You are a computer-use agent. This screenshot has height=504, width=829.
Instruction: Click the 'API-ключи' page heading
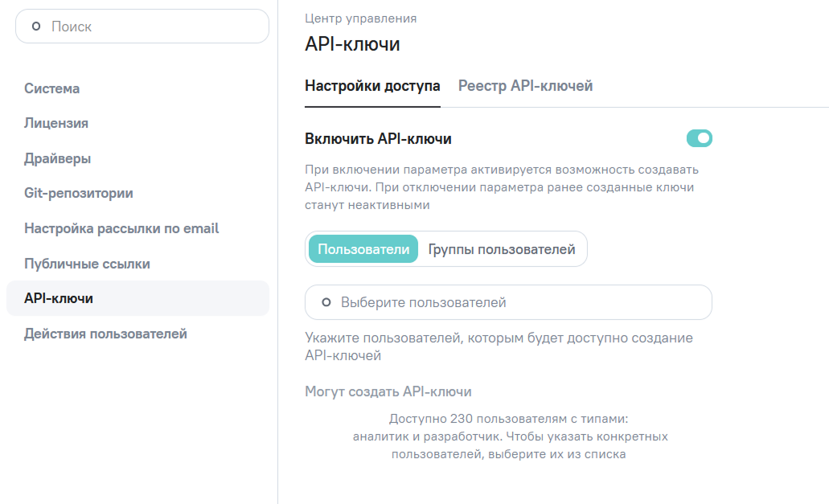tap(352, 44)
